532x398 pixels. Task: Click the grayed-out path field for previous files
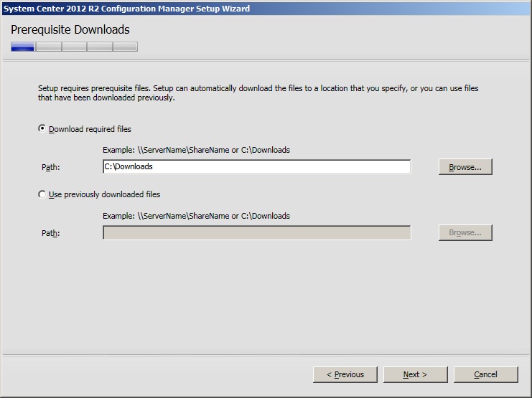click(256, 232)
